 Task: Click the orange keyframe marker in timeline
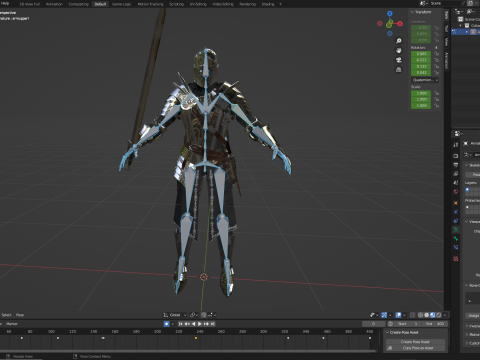[x=196, y=338]
